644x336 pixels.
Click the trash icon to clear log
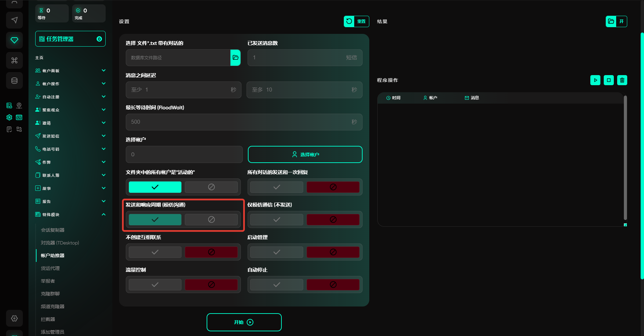(622, 80)
